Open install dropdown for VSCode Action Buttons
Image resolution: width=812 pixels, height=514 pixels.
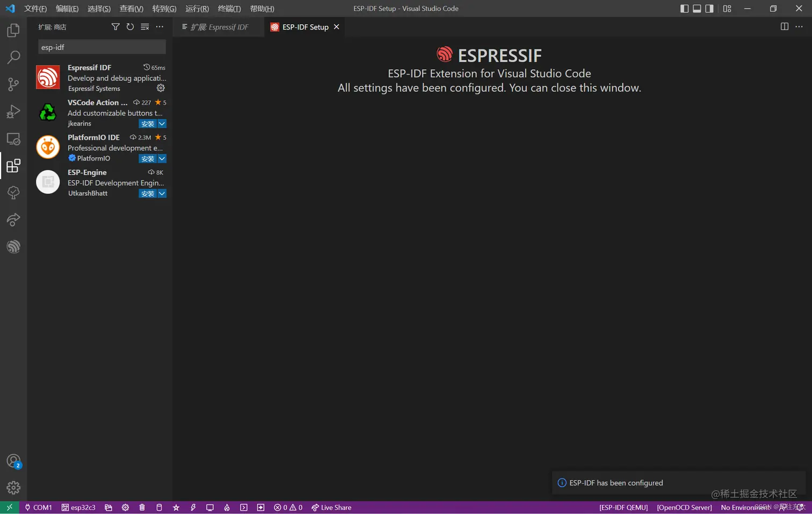(162, 123)
